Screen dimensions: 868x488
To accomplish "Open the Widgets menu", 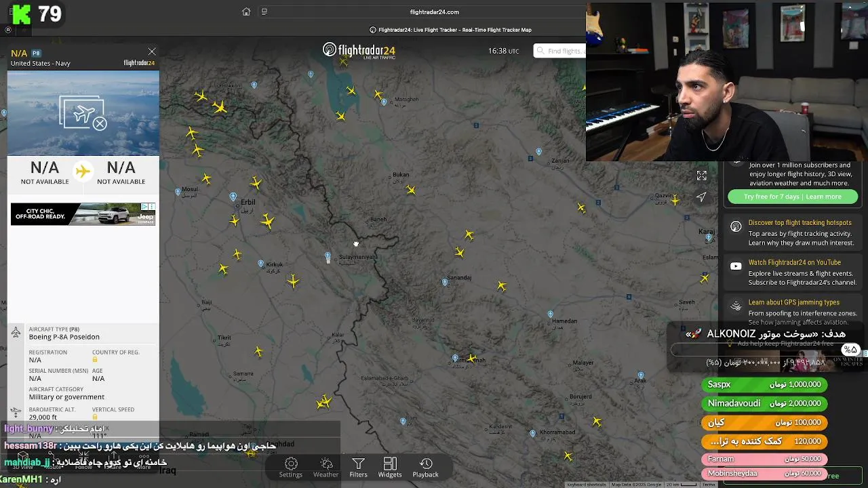I will (x=390, y=467).
